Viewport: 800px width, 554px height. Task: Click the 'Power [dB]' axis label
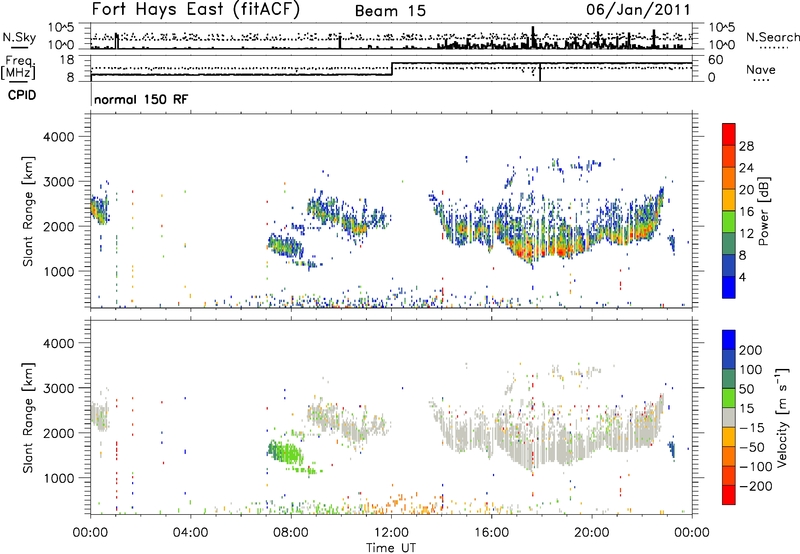pos(764,211)
